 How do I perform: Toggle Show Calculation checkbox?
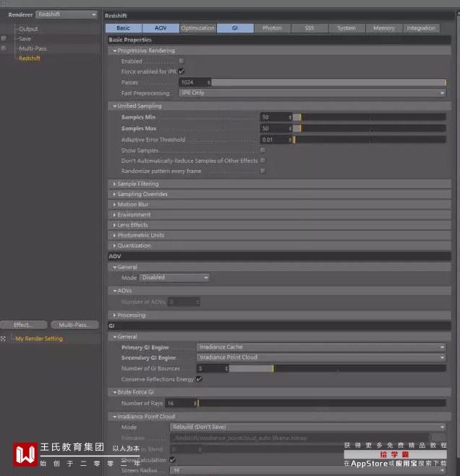pyautogui.click(x=173, y=460)
